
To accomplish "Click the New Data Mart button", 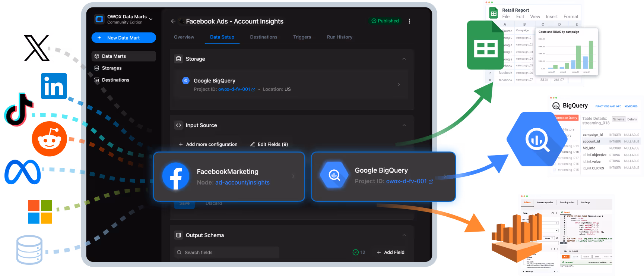I will pyautogui.click(x=124, y=38).
